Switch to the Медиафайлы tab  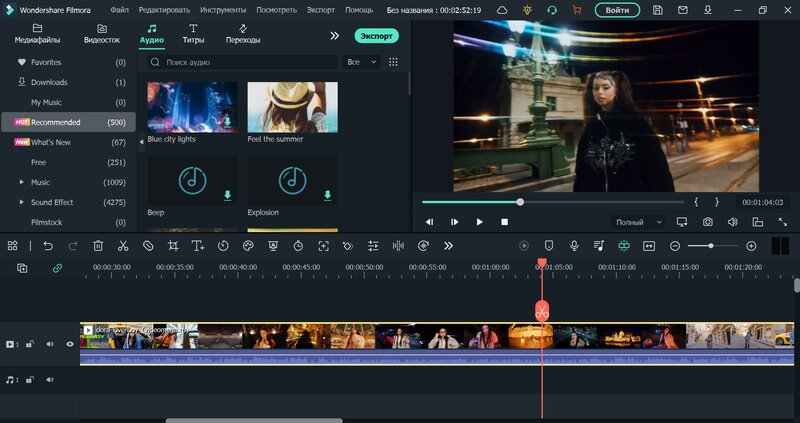click(x=37, y=34)
